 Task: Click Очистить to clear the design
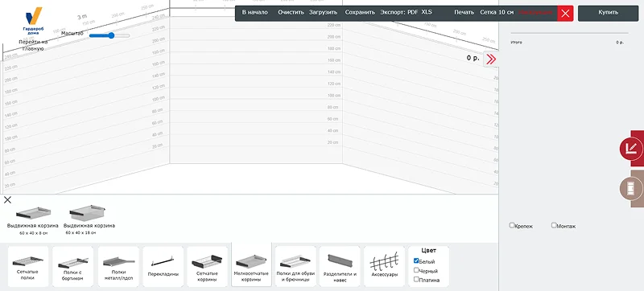pos(291,12)
